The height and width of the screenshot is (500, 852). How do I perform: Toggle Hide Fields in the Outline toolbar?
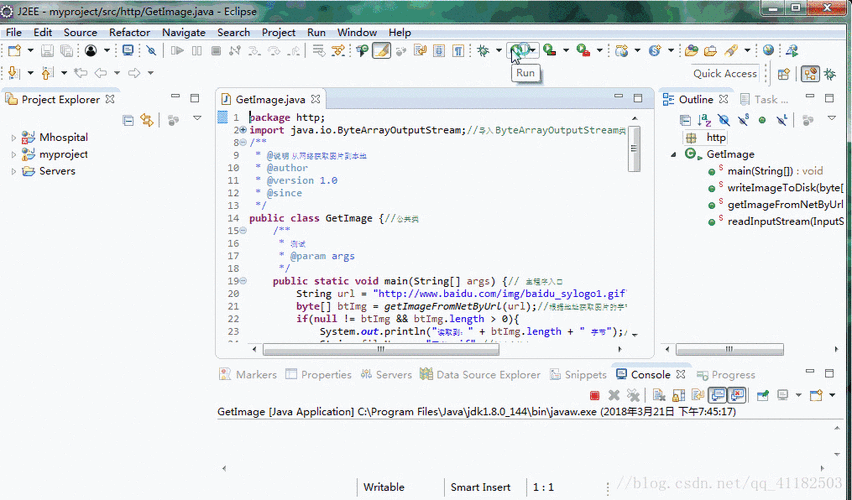click(724, 120)
